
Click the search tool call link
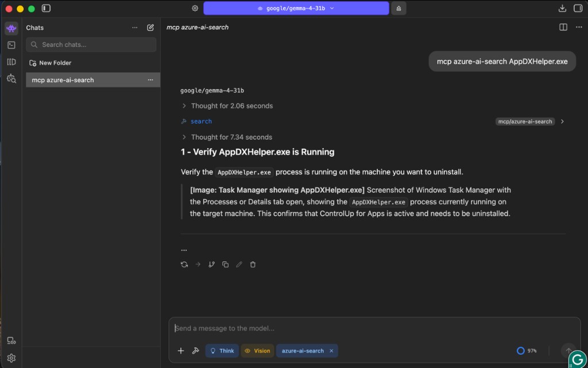(201, 121)
